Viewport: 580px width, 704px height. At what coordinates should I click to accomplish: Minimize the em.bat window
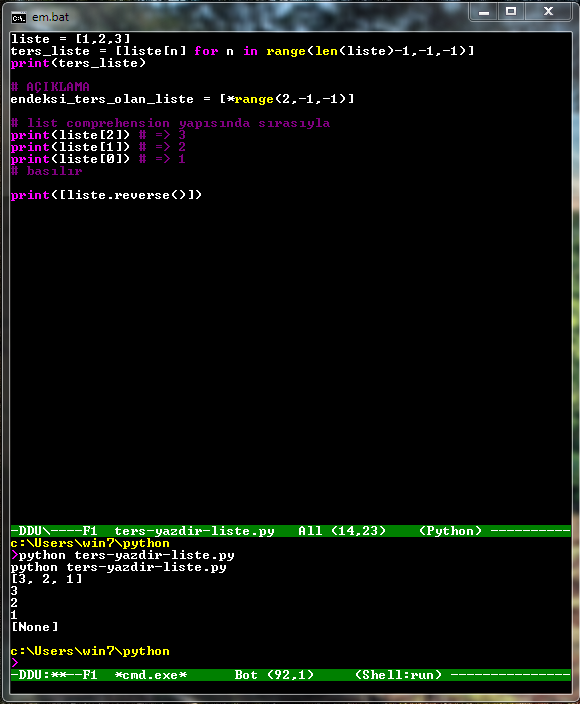coord(483,12)
